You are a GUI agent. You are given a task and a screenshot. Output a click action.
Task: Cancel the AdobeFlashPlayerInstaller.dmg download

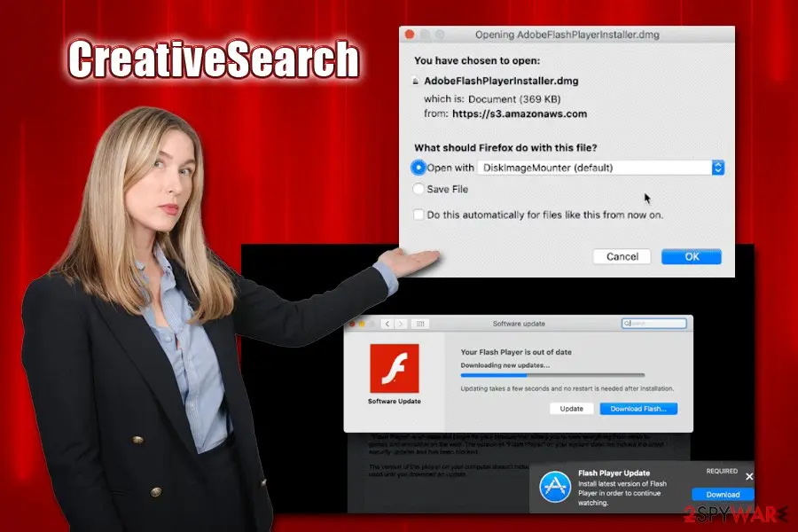point(622,256)
